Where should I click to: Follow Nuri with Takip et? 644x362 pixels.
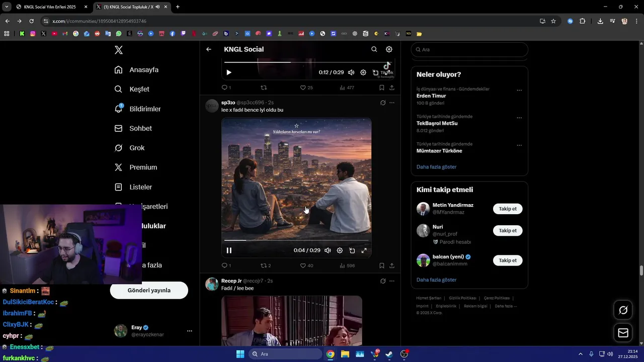pyautogui.click(x=508, y=231)
